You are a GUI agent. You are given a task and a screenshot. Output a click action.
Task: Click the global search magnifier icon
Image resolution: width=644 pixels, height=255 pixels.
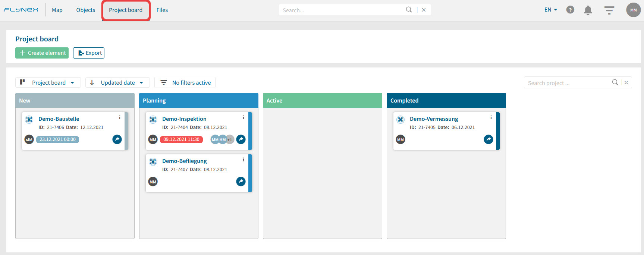[x=409, y=10]
